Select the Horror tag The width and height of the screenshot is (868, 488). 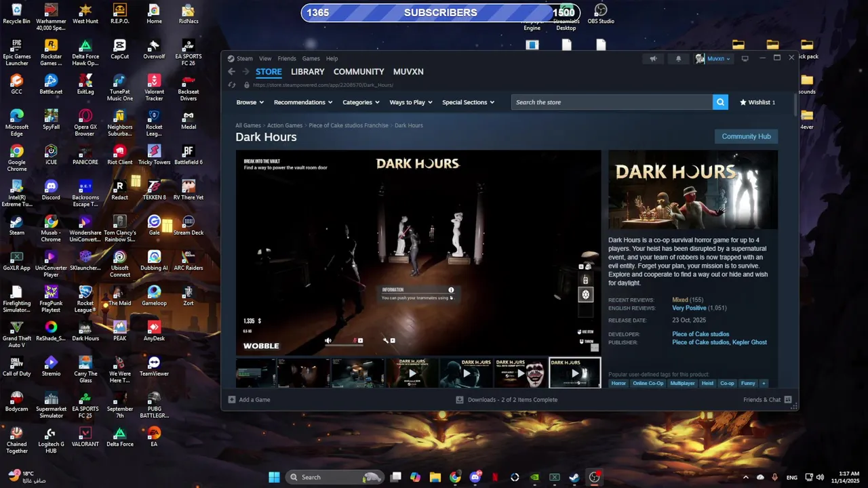coord(618,384)
